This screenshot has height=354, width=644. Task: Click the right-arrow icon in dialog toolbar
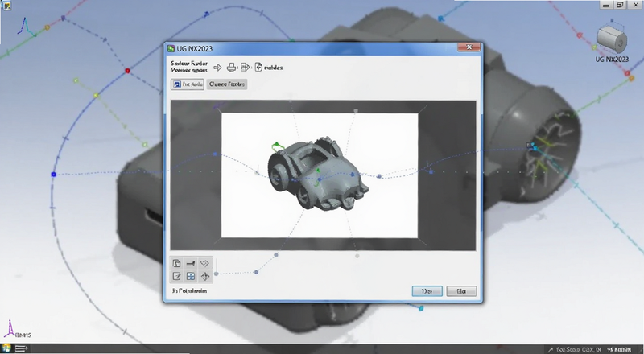coord(217,68)
